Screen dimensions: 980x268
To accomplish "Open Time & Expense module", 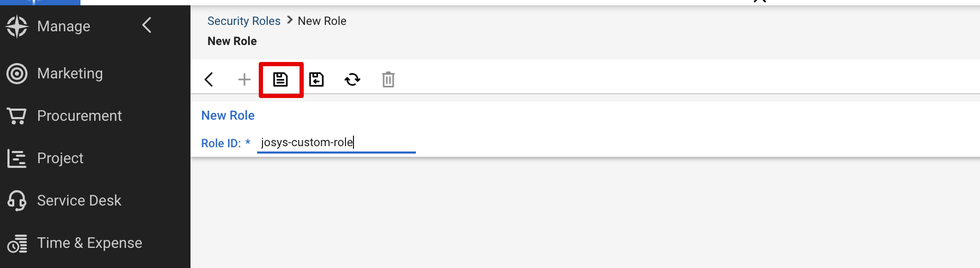I will point(89,243).
